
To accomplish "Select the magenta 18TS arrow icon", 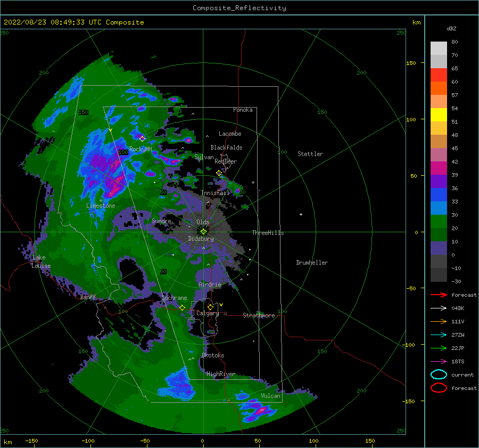I will [x=439, y=362].
